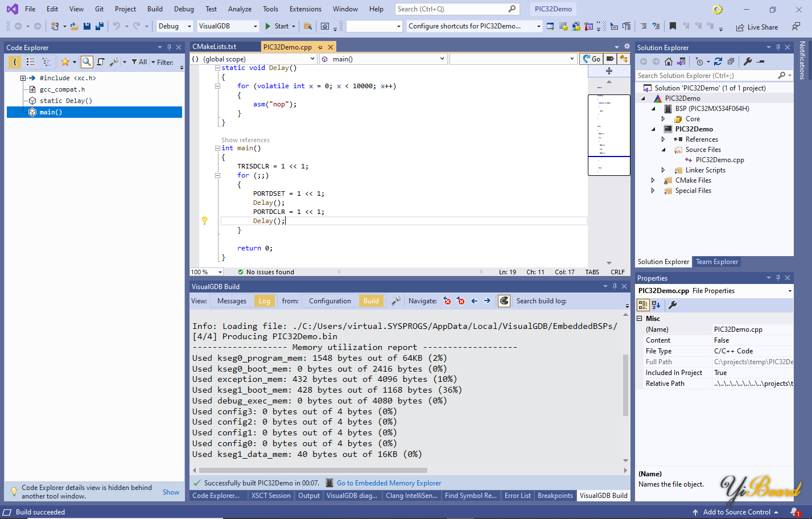The image size is (812, 519).
Task: Click the light bulb quick action icon
Action: [205, 221]
